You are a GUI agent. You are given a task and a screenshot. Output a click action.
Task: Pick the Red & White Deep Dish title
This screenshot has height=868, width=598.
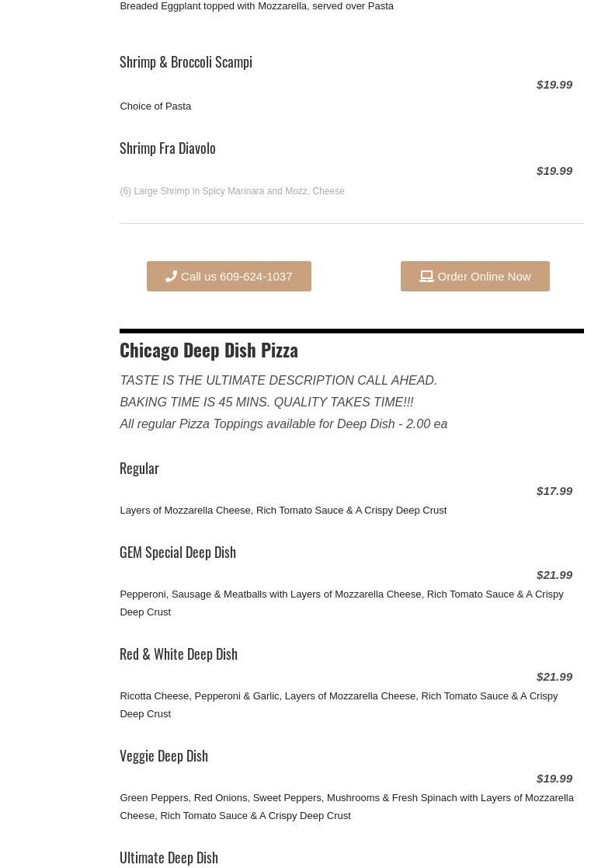(179, 654)
